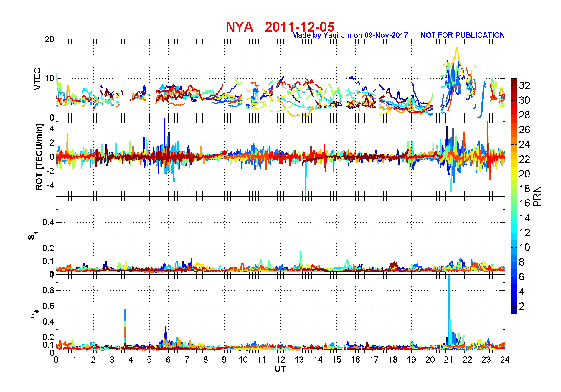Click S4 y-axis tick label 0.2
Screen dimensions: 561x392
pyautogui.click(x=49, y=248)
